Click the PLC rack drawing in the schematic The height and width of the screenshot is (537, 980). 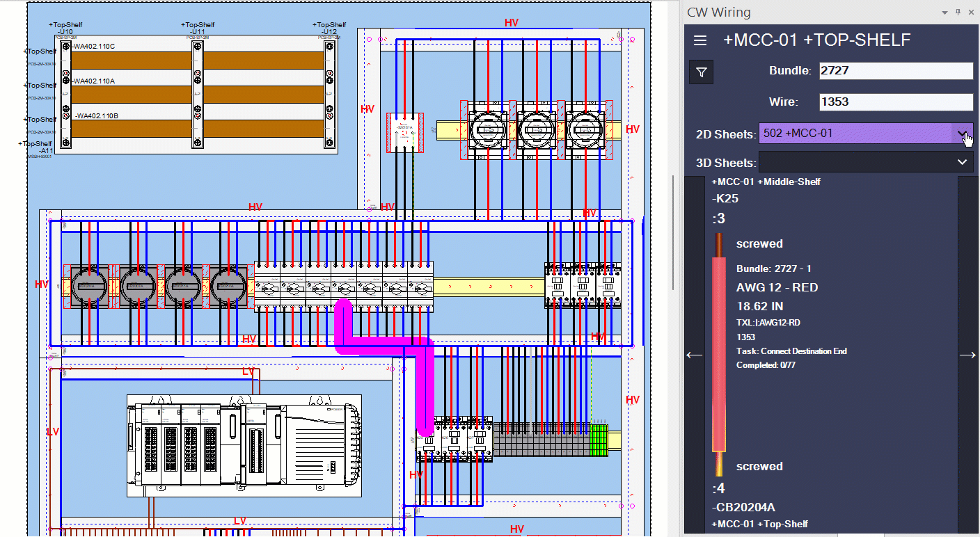(244, 445)
